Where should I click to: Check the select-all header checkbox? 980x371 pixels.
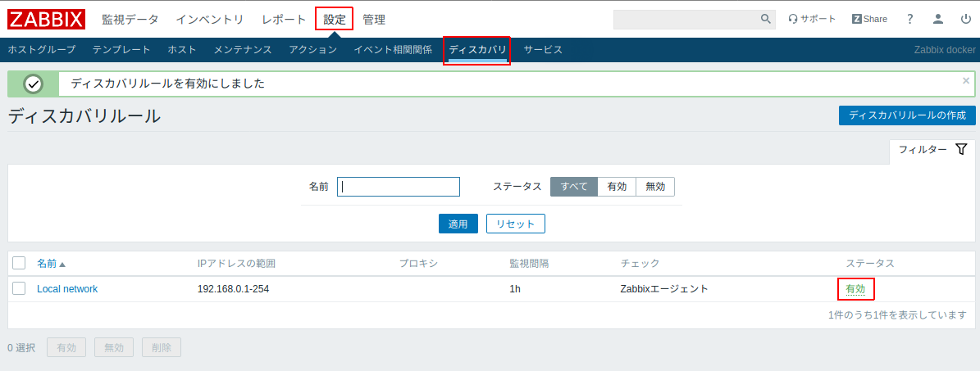19,263
